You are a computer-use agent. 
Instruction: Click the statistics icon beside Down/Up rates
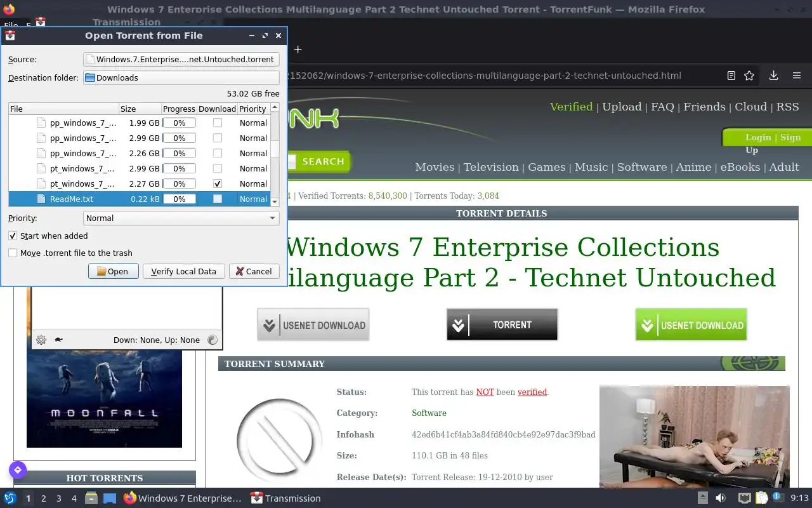point(213,340)
